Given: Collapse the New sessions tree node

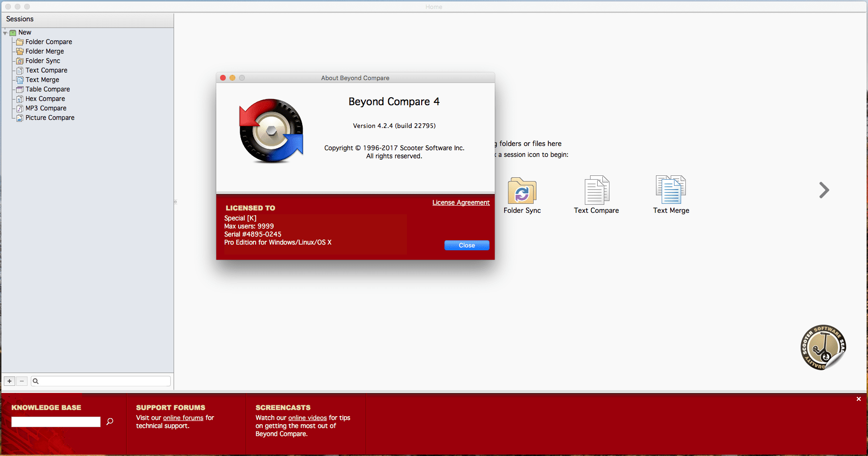Looking at the screenshot, I should (x=5, y=33).
